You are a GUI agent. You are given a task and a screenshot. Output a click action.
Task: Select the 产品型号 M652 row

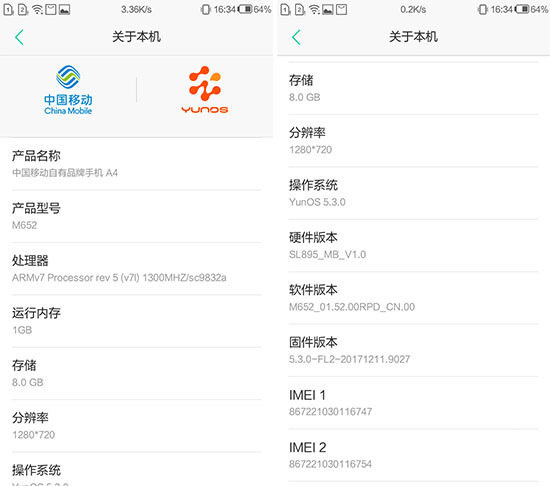(x=136, y=216)
